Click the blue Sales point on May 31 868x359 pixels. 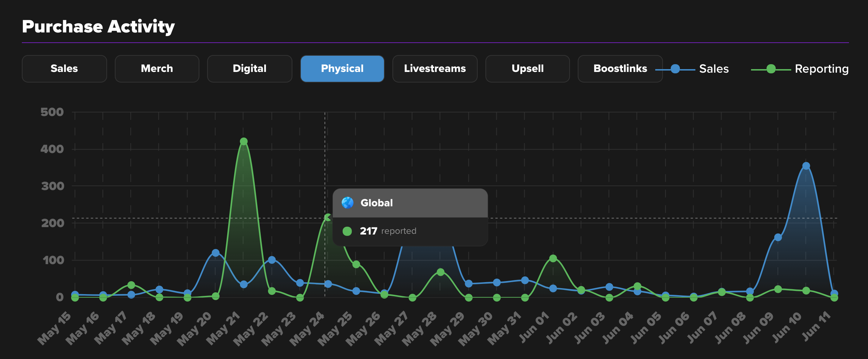(x=525, y=280)
